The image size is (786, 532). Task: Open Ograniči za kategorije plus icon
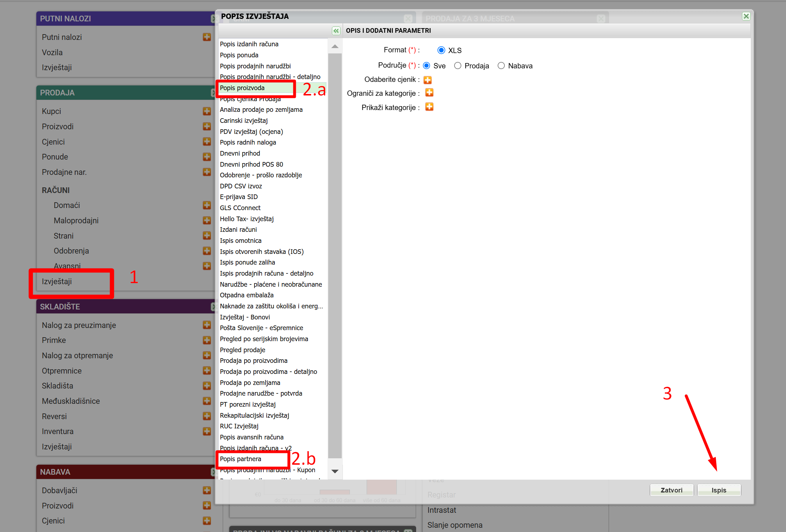point(429,93)
